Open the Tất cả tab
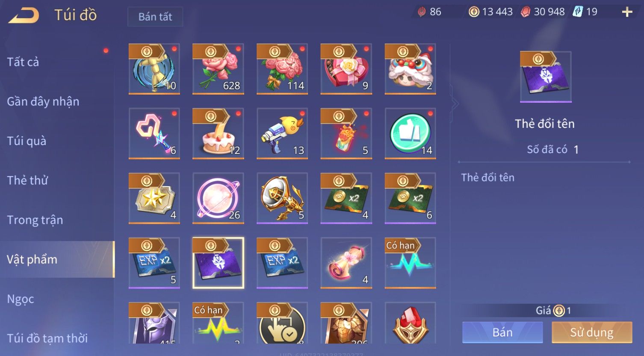 pyautogui.click(x=23, y=62)
